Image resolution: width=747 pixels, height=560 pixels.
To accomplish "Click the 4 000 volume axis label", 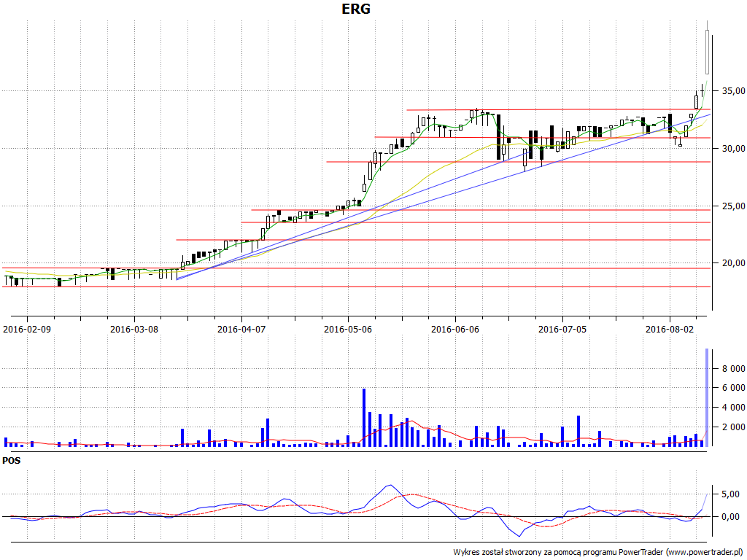I will click(734, 408).
